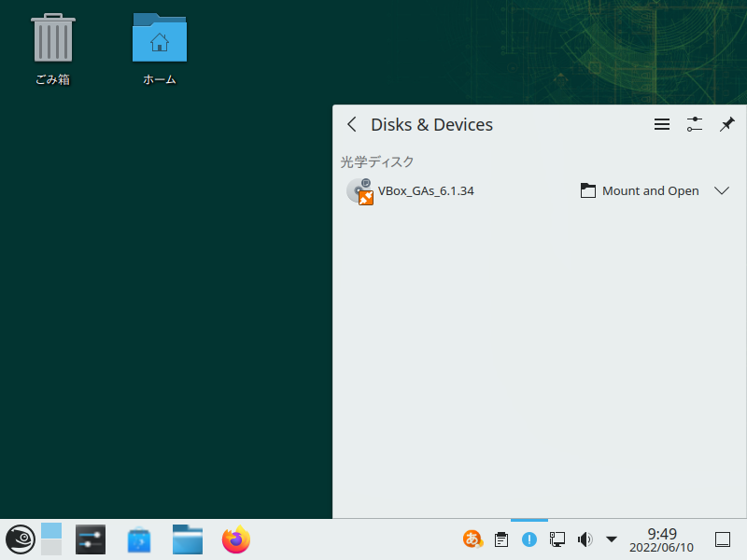Open the network connections tray icon
747x560 pixels.
557,539
